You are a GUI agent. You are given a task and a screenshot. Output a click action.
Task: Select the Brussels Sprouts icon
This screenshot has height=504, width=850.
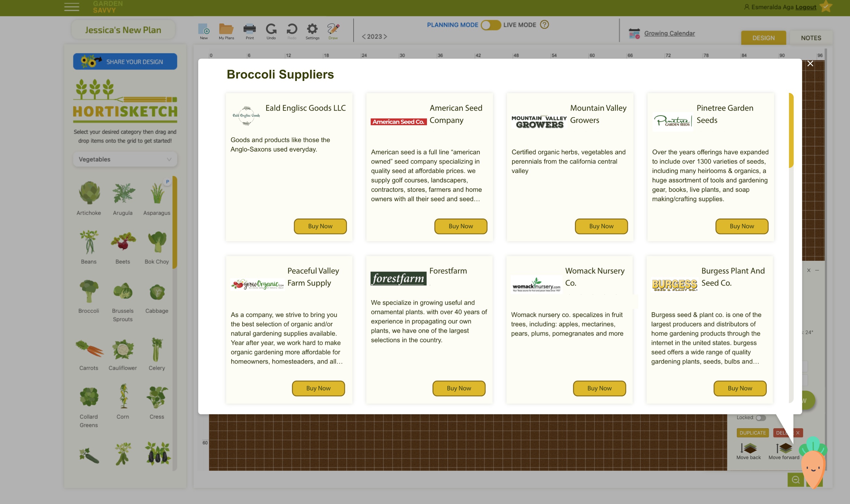[123, 291]
